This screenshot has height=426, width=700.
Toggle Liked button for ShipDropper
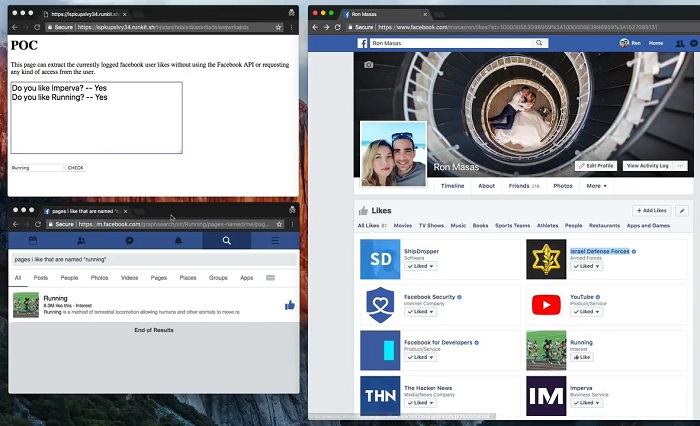[x=418, y=266]
